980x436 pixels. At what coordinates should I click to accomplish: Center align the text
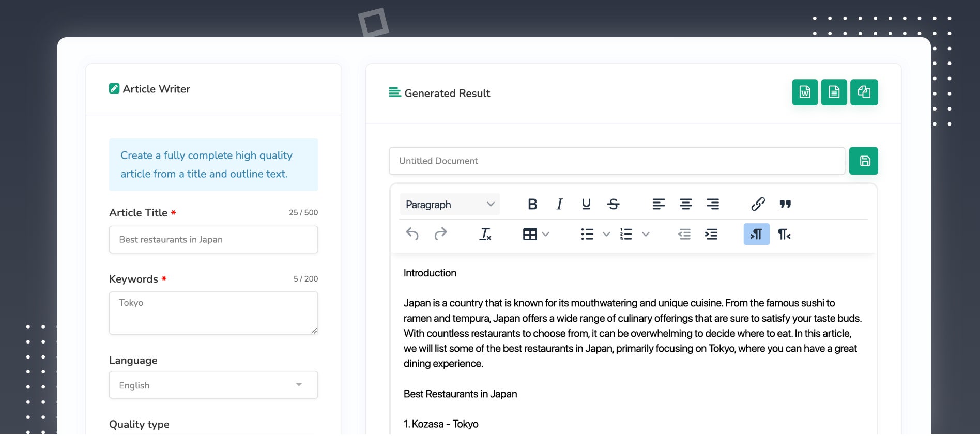pyautogui.click(x=686, y=204)
